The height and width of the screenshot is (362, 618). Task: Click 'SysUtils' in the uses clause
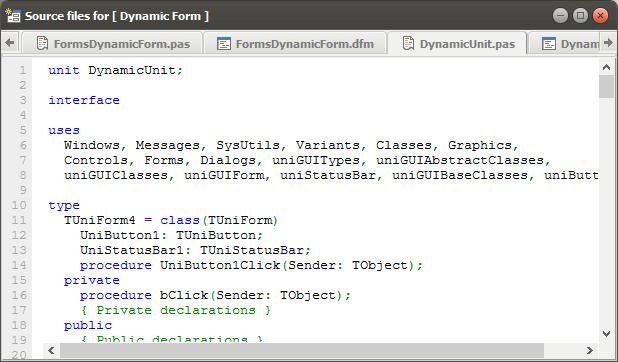[x=248, y=145]
